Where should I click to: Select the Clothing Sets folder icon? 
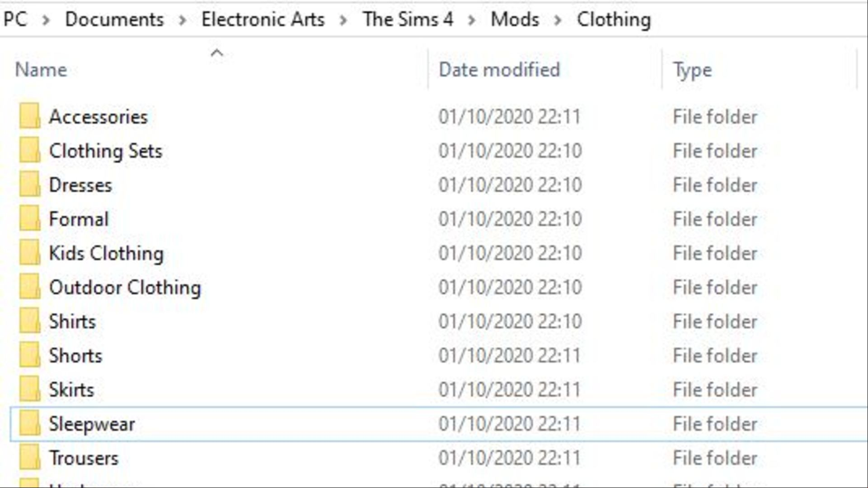tap(30, 150)
